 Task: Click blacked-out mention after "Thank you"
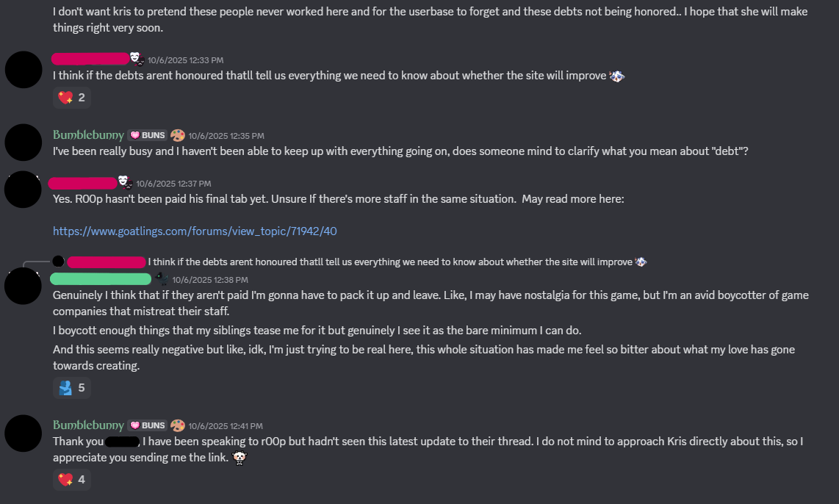122,442
